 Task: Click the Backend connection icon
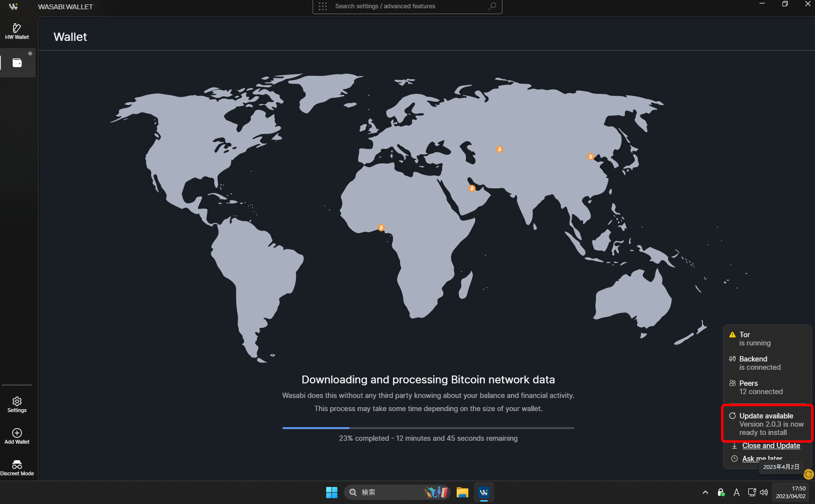click(x=732, y=359)
